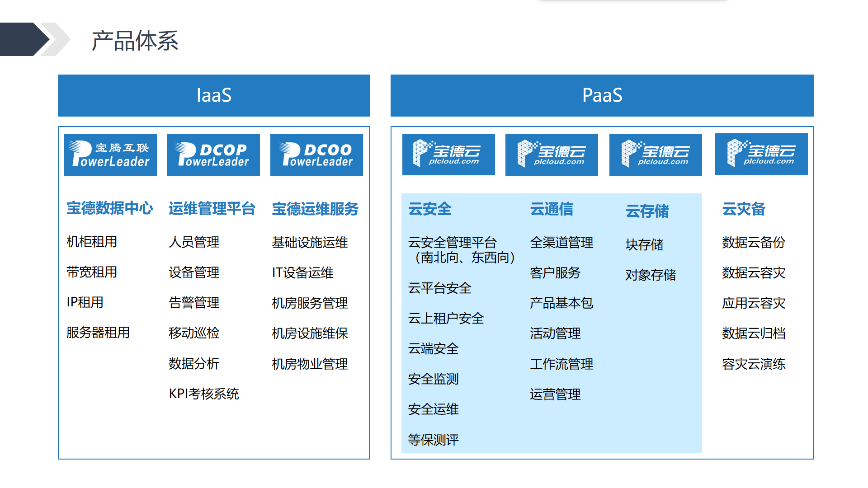Click the 产品体系 slide title

tap(135, 41)
